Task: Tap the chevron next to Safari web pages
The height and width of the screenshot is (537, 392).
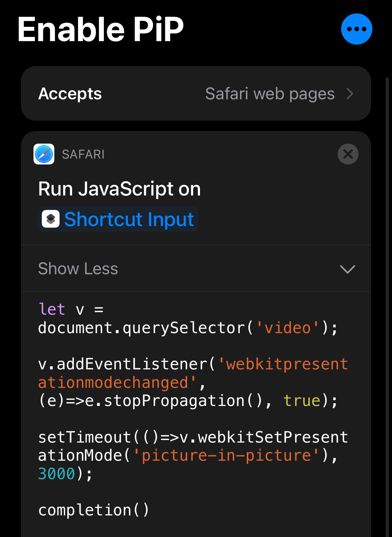Action: pyautogui.click(x=350, y=93)
